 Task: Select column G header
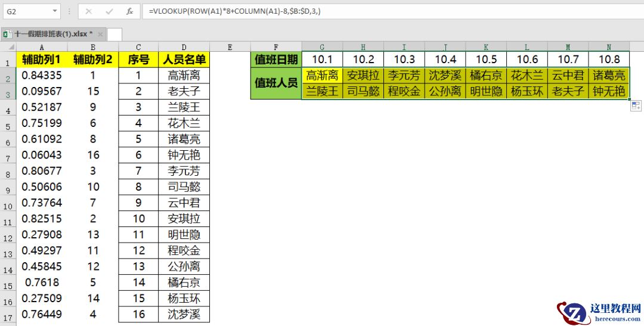pyautogui.click(x=322, y=47)
